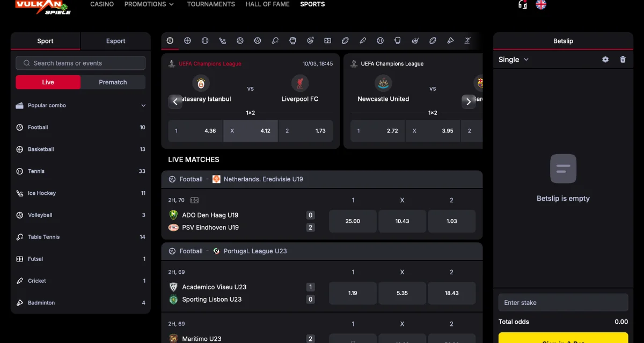Open Table Tennis in the sports sidebar
This screenshot has width=644, height=343.
click(80, 237)
